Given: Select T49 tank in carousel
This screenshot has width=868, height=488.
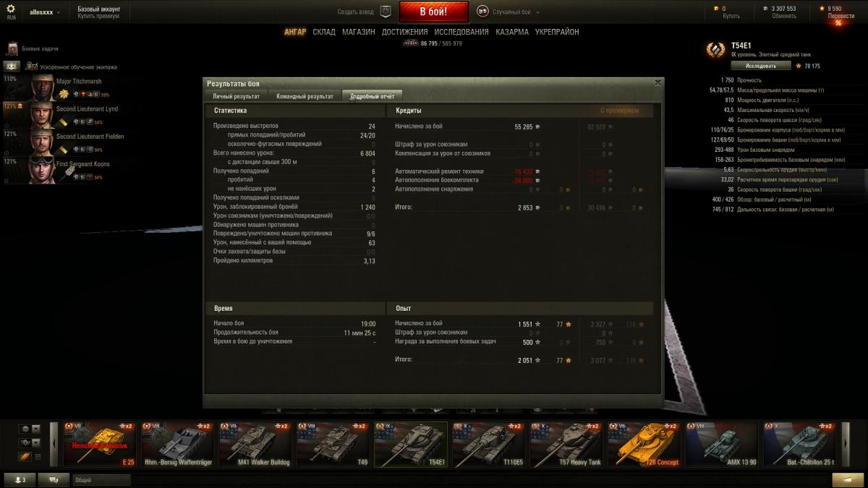Looking at the screenshot, I should coord(333,445).
